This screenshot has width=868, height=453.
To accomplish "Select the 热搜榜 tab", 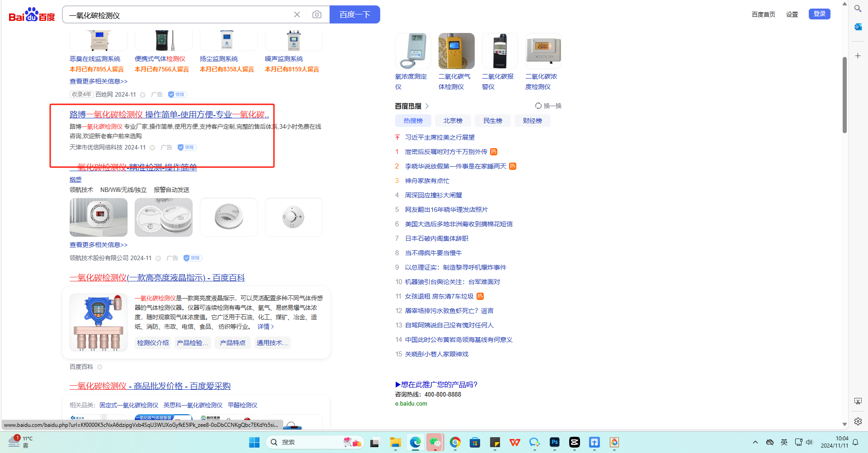I will coord(413,121).
